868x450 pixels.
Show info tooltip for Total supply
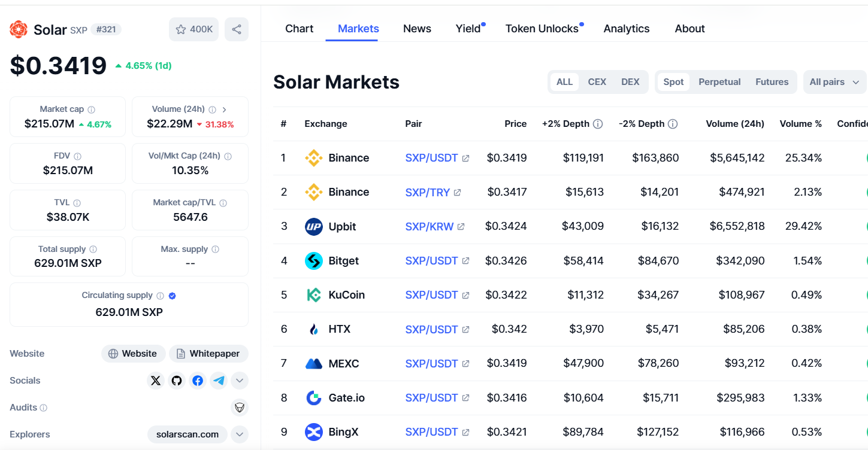(x=93, y=250)
